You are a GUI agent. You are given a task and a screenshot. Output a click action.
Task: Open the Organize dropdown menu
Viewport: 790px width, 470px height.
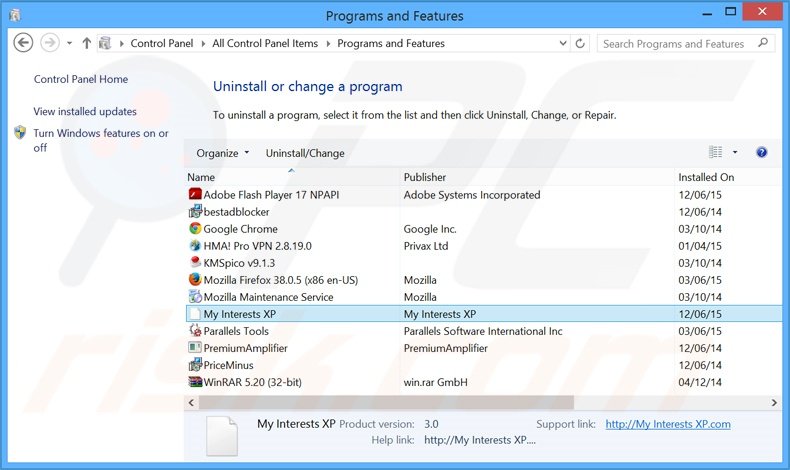(x=223, y=153)
